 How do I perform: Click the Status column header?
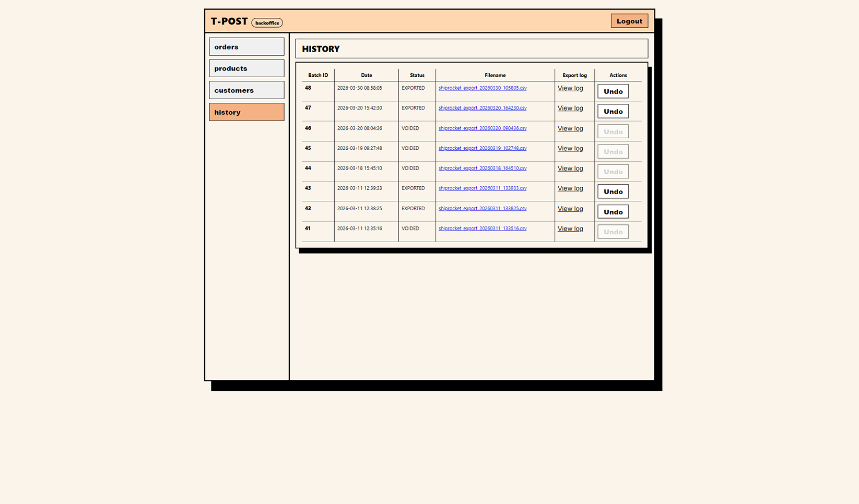[417, 75]
